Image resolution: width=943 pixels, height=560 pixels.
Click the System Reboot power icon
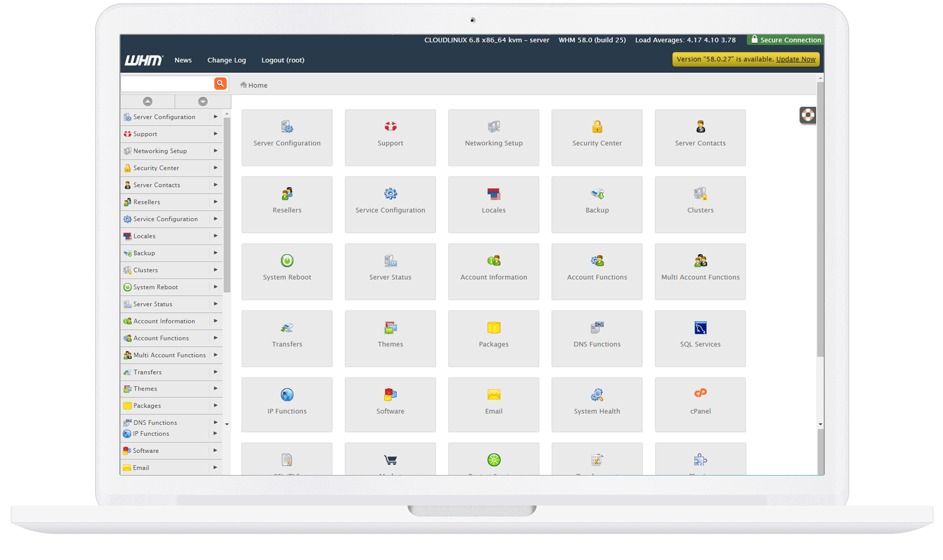coord(287,261)
